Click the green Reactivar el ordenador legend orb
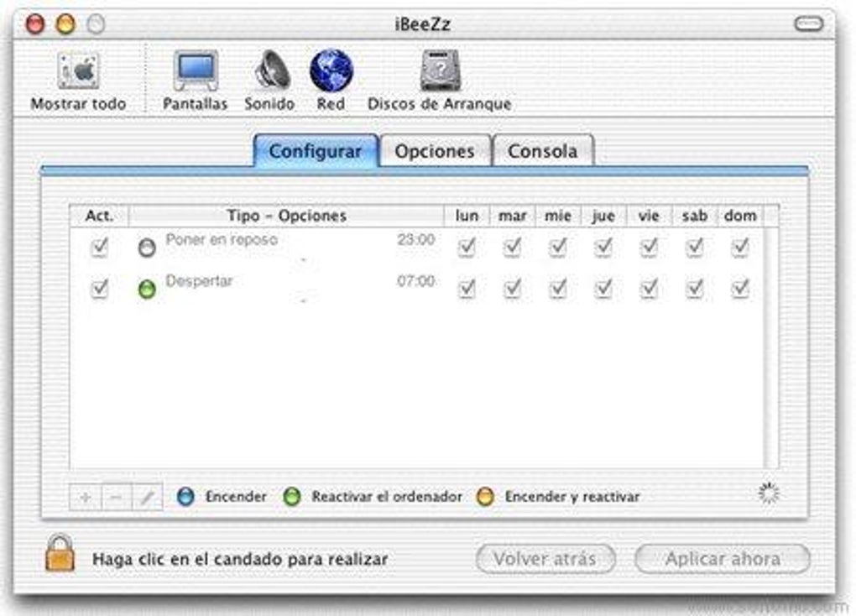The width and height of the screenshot is (856, 616). coord(292,497)
